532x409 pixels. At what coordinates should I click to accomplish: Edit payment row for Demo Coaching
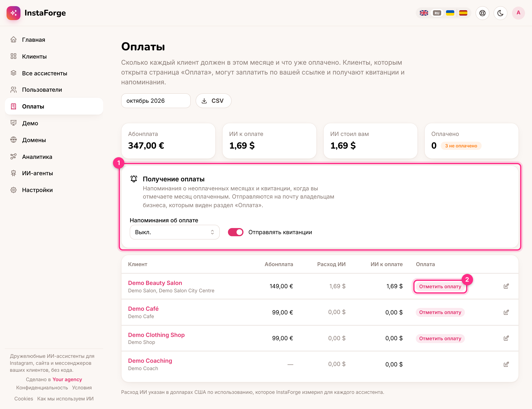(x=506, y=364)
